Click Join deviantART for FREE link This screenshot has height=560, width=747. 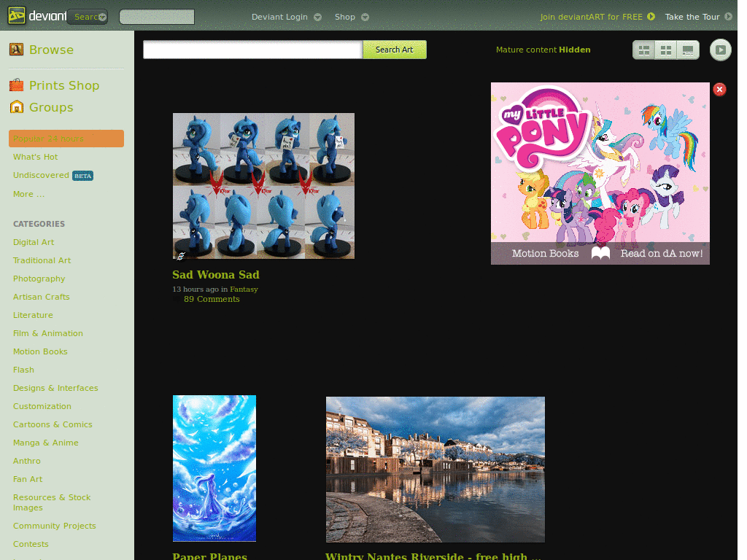(591, 17)
